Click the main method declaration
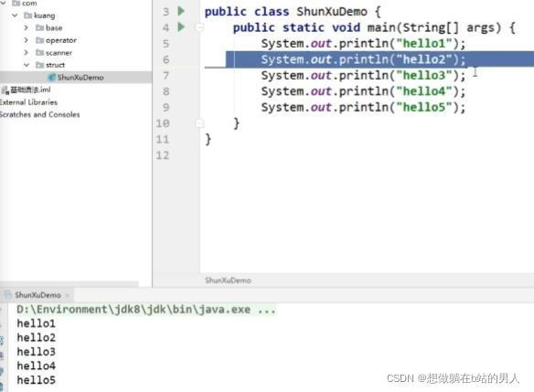534x392 pixels. tap(374, 27)
